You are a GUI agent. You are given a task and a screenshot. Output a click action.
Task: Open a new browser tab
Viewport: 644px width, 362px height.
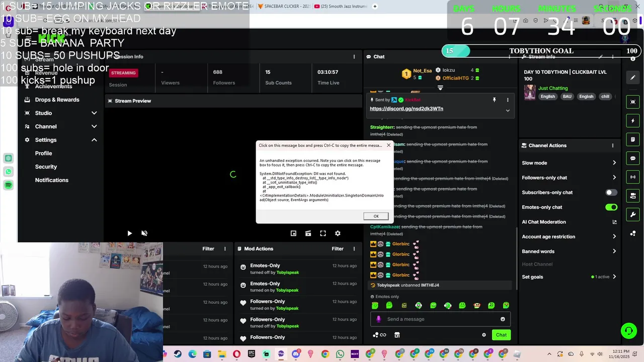[x=375, y=7]
